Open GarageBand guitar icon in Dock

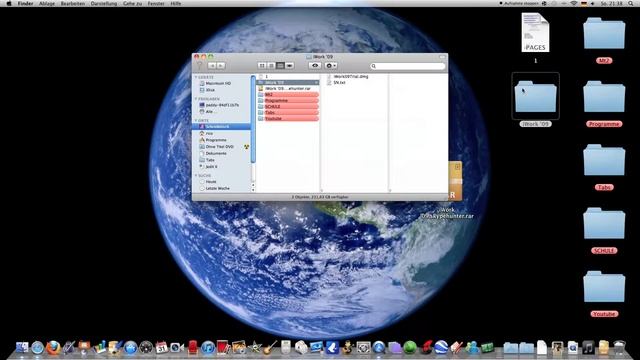(270, 347)
